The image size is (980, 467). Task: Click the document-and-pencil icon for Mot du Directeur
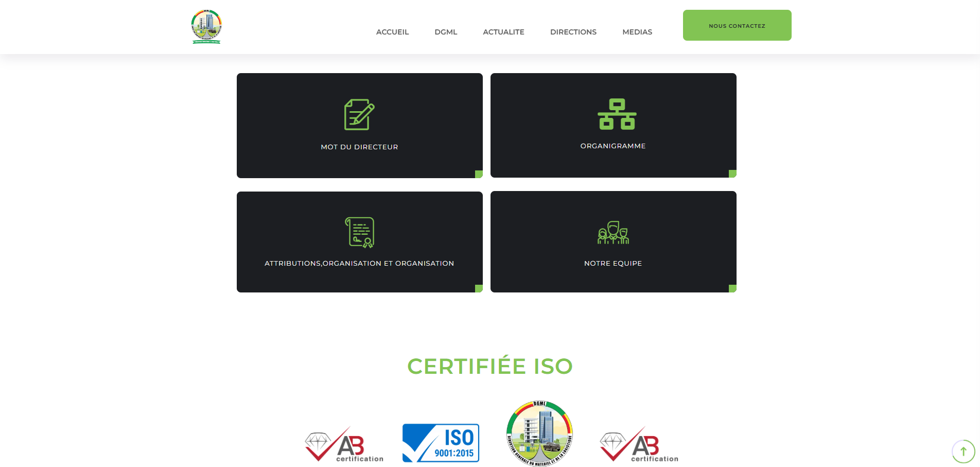pos(359,114)
